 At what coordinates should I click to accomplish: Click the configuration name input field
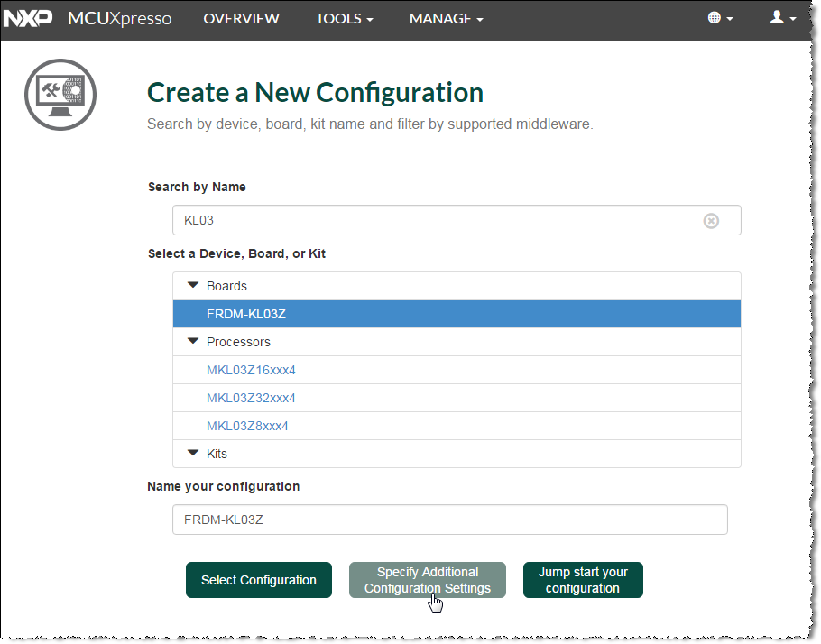tap(450, 520)
